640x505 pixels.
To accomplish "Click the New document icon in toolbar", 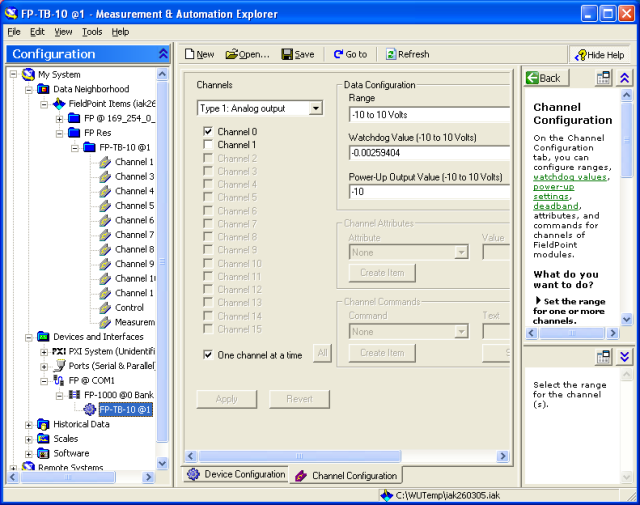I will [x=189, y=54].
